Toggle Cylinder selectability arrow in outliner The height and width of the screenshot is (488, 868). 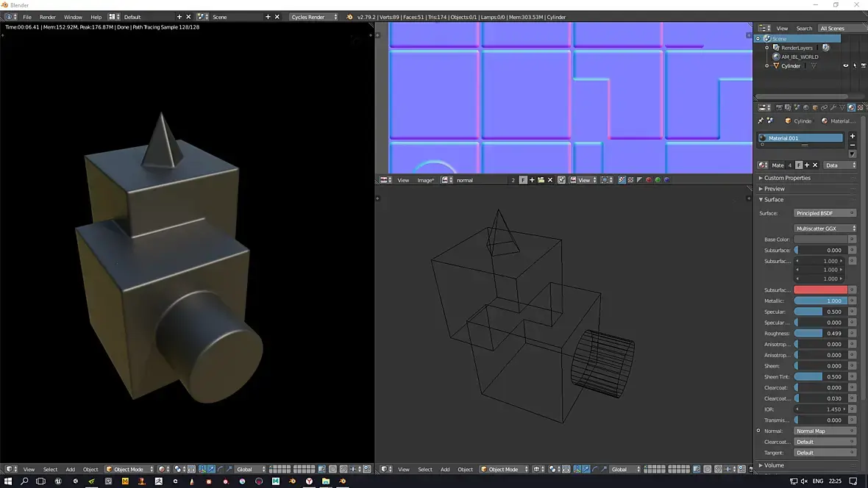pyautogui.click(x=853, y=66)
